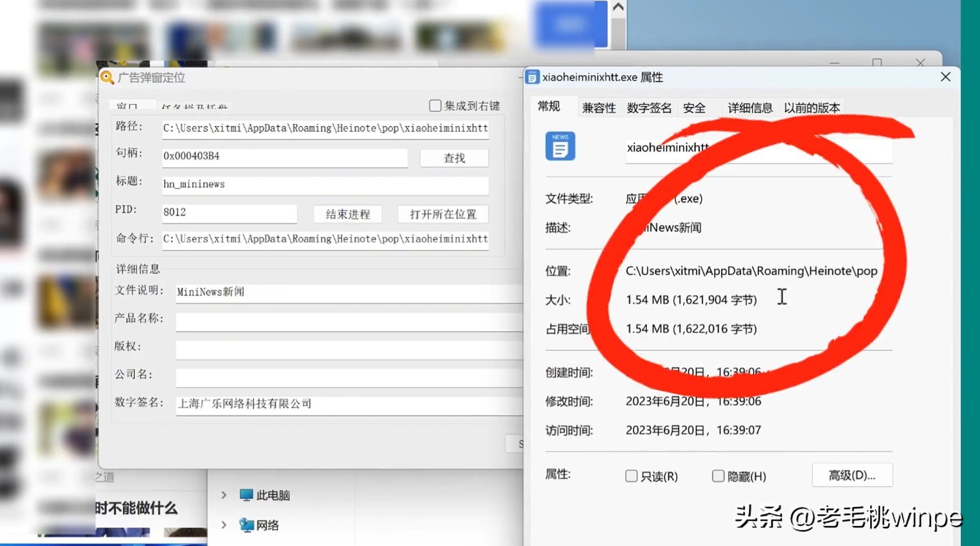Click the 标题 field showing hn_mininews

click(x=325, y=184)
